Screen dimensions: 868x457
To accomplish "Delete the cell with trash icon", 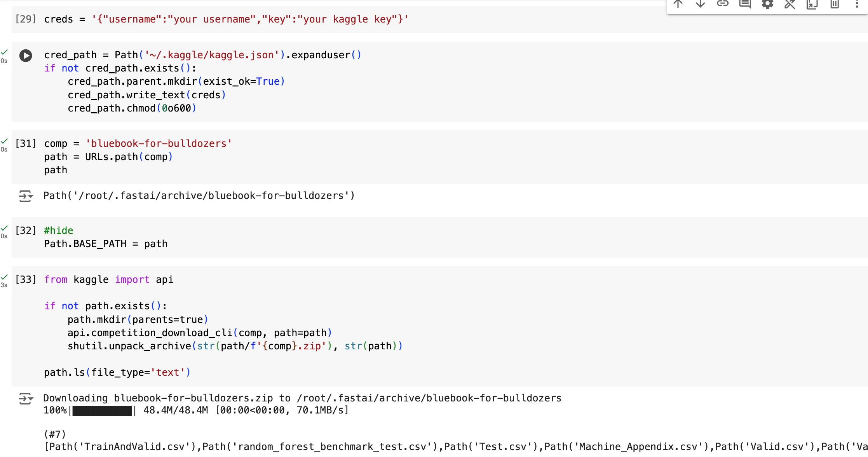I will [834, 5].
